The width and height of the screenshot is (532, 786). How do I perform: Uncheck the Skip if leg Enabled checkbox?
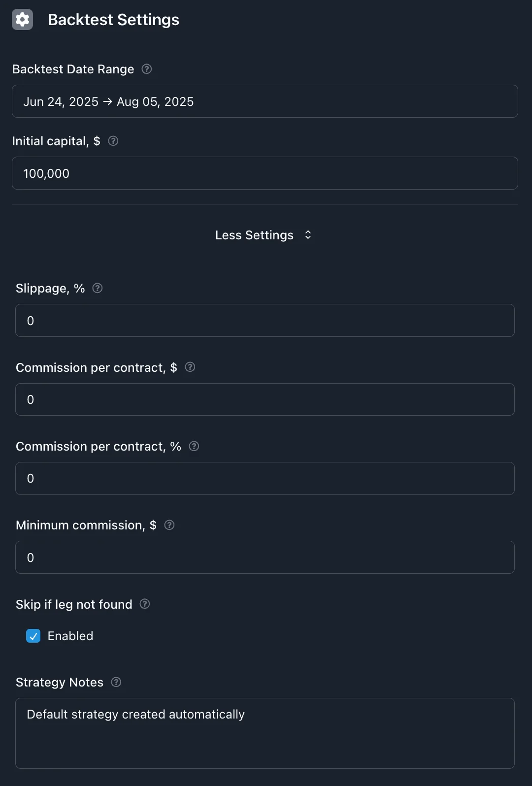(x=33, y=636)
